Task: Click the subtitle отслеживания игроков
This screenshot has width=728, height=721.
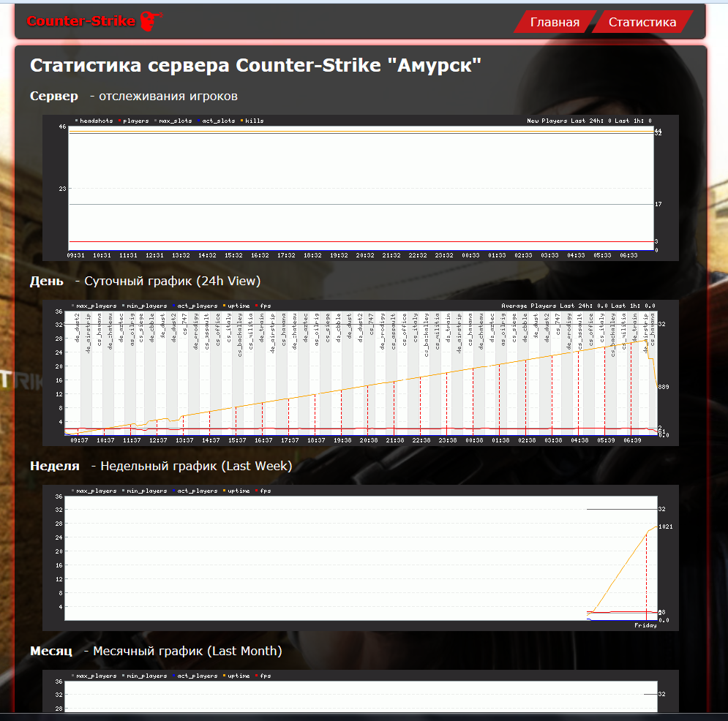Action: tap(168, 96)
